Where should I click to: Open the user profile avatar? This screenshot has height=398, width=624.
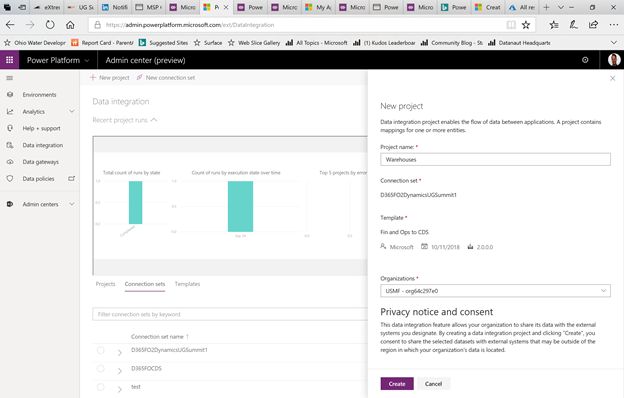[x=614, y=60]
